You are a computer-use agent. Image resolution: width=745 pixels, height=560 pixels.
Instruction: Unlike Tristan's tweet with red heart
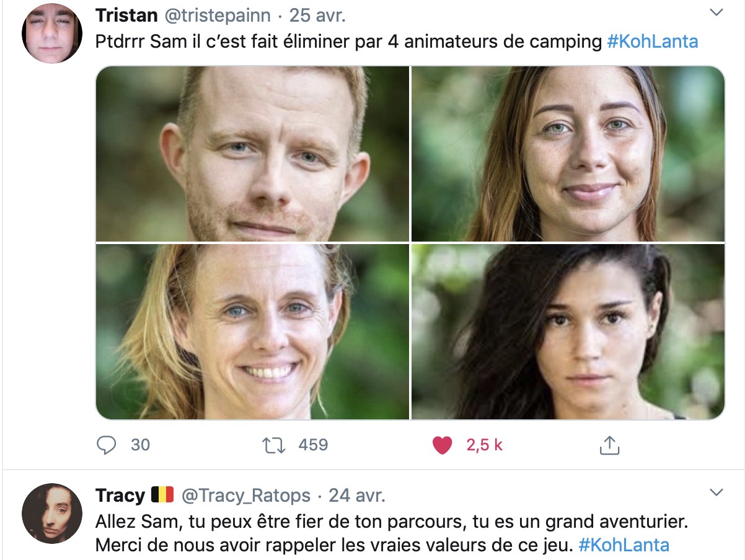442,445
